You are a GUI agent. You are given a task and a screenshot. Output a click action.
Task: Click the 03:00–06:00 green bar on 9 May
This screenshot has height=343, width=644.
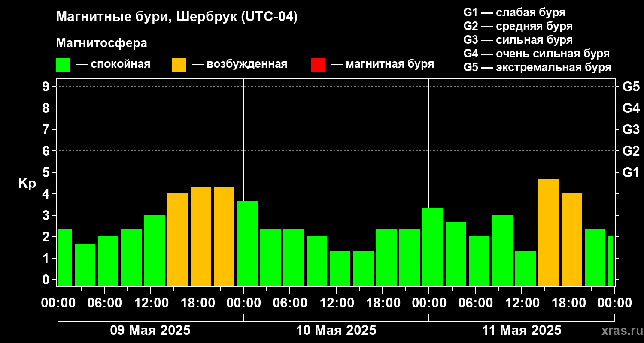point(85,265)
